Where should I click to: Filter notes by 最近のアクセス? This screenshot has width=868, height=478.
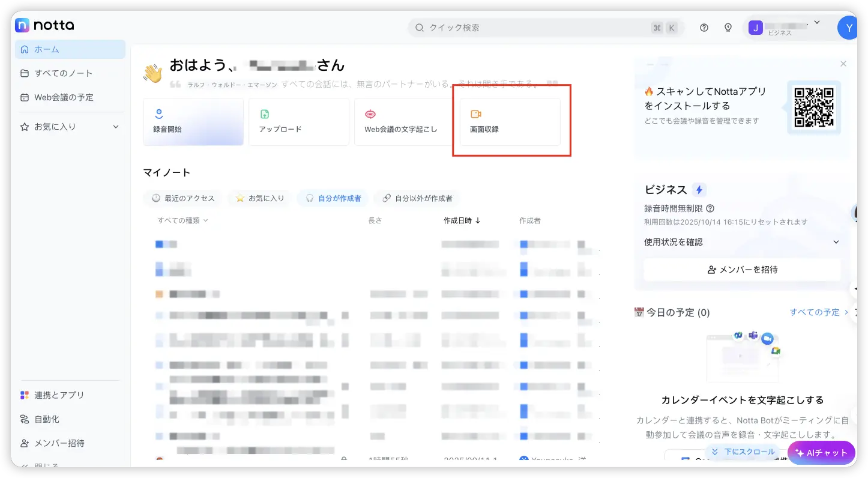(x=182, y=198)
